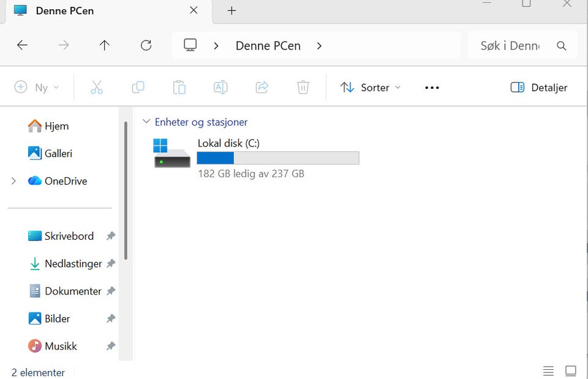Go up one folder level
The image size is (588, 379).
coord(105,45)
